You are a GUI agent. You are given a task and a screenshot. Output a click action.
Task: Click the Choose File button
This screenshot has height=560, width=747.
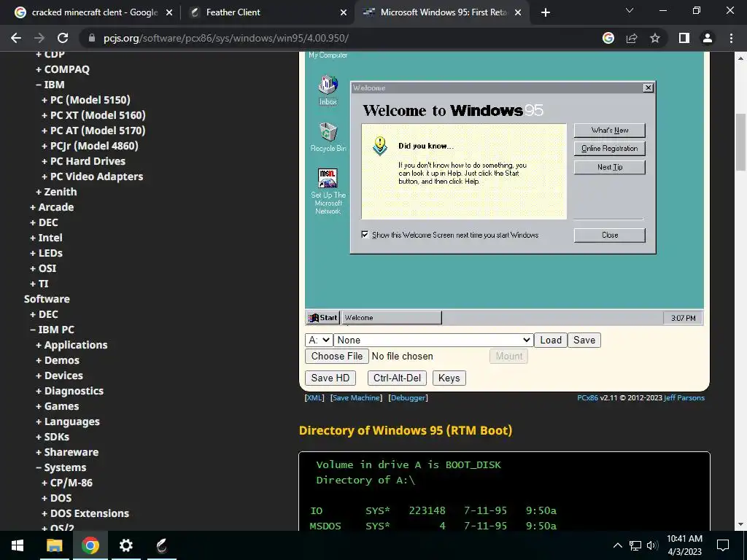click(337, 356)
